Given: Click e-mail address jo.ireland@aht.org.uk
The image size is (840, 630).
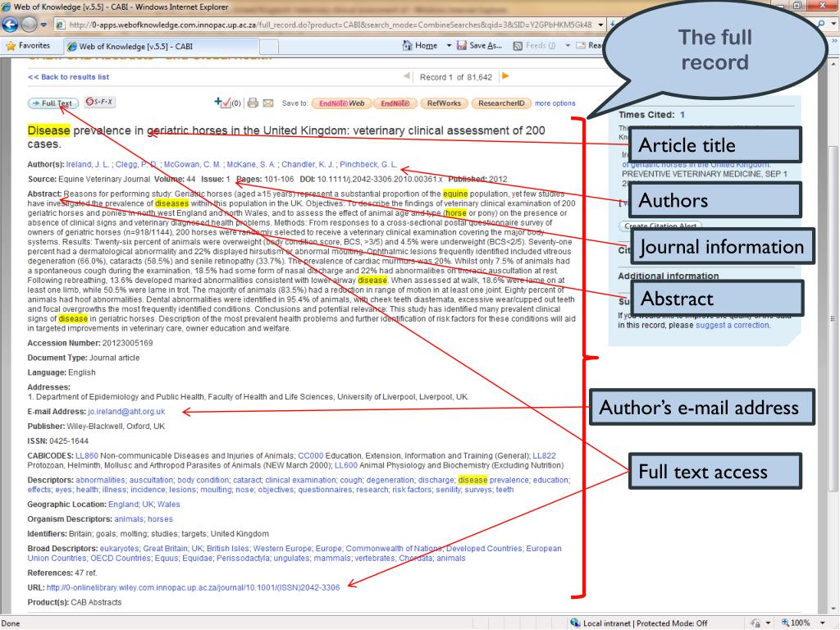Looking at the screenshot, I should pyautogui.click(x=126, y=412).
